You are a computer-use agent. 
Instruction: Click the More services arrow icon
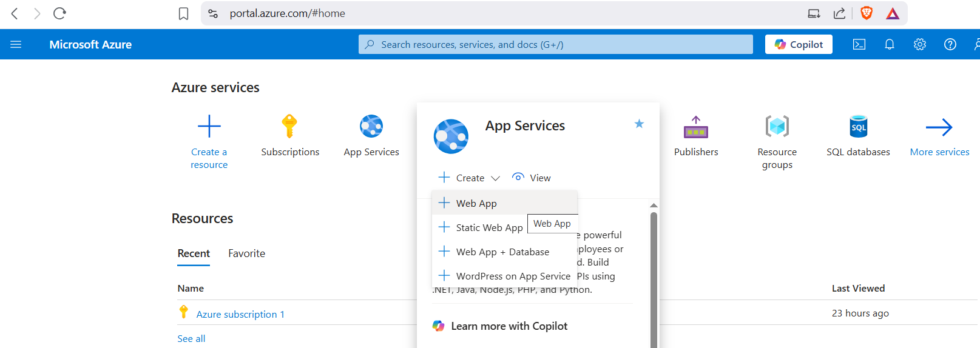click(939, 127)
